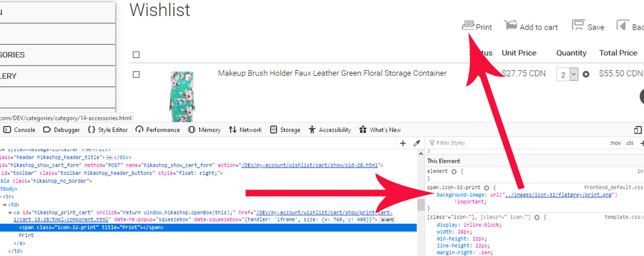The height and width of the screenshot is (256, 644).
Task: Click the Memory chip icon
Action: click(192, 130)
